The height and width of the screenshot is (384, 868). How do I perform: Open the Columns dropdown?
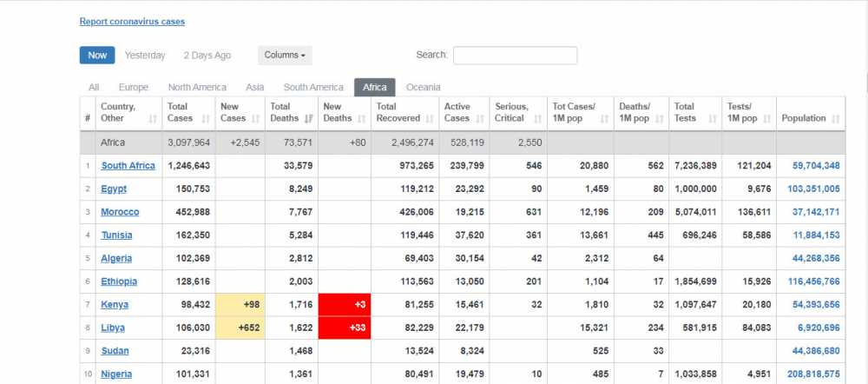click(285, 56)
